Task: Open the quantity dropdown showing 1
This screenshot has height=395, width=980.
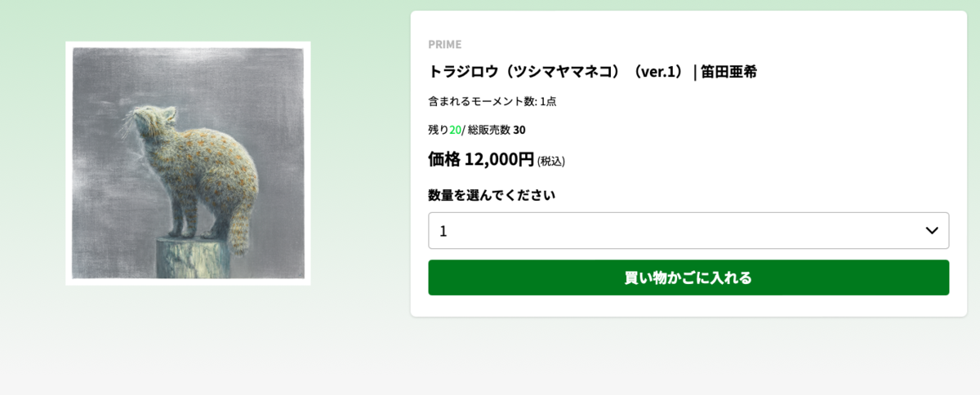Action: 688,230
